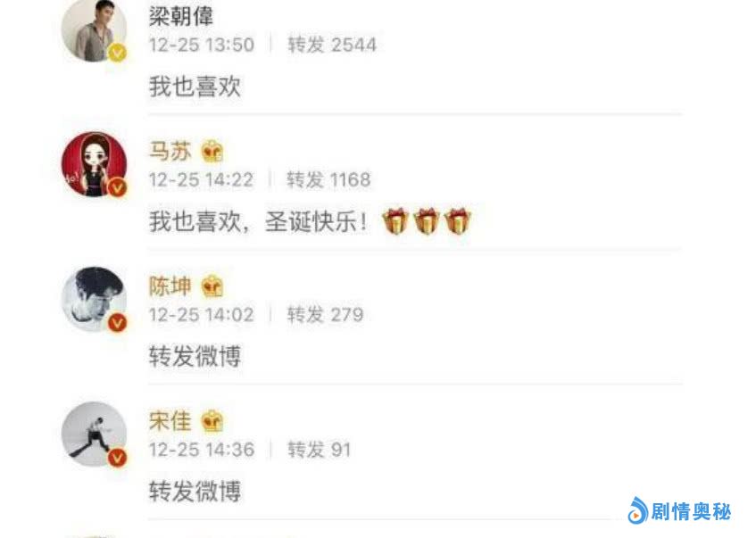756x538 pixels.
Task: Click the crown badge next to 陈坤
Action: click(x=212, y=286)
